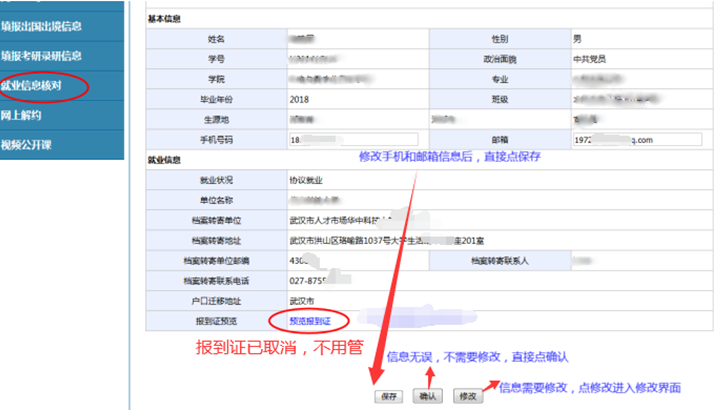Click the 就业状况 value 协议就业

coord(309,180)
